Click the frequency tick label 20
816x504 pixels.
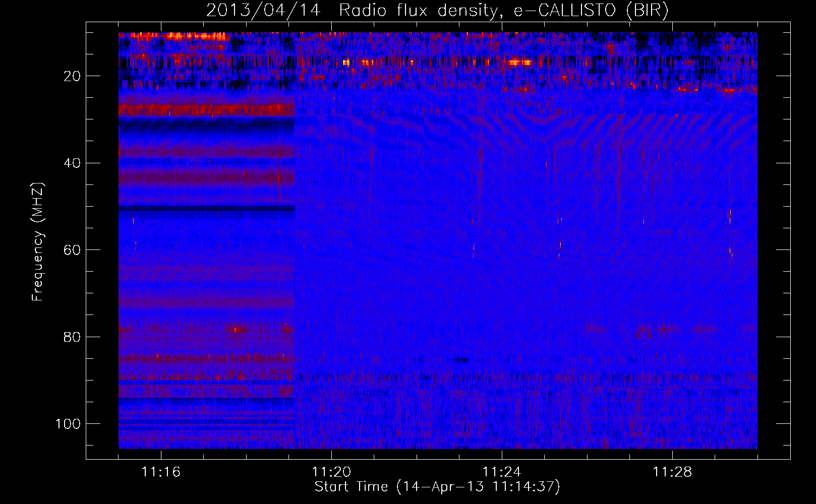[x=72, y=76]
